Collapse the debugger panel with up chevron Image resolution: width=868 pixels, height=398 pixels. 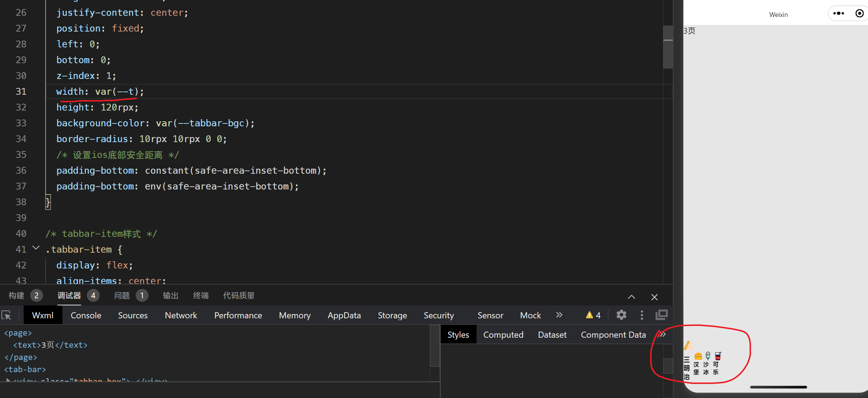tap(632, 297)
